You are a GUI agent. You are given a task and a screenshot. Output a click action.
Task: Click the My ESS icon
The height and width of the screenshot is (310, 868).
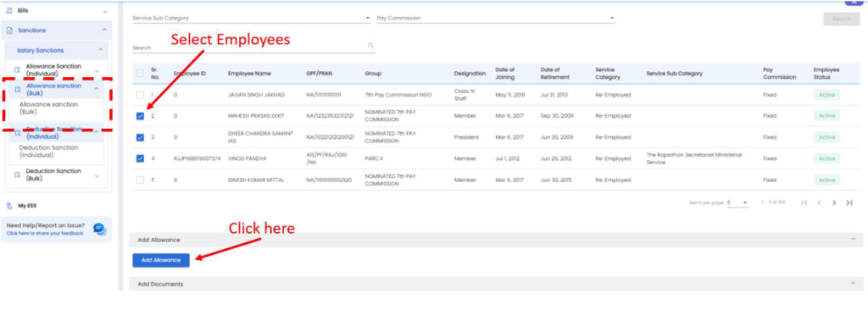tap(9, 206)
